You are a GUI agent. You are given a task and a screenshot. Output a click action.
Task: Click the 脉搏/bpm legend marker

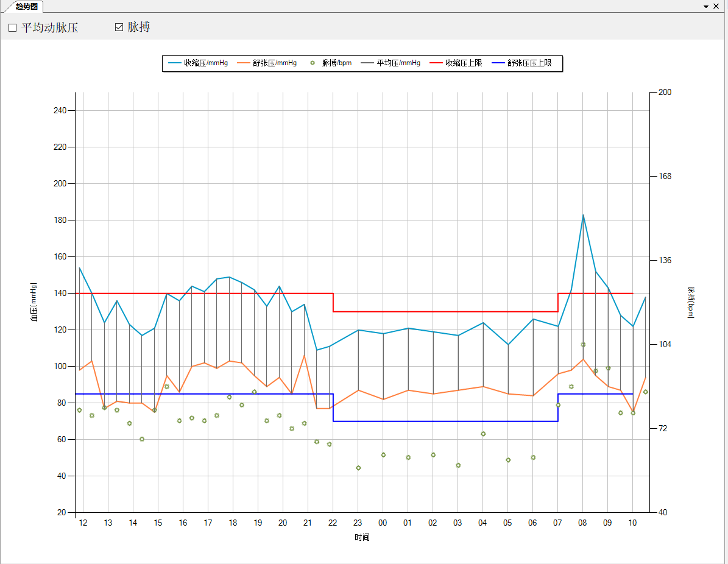pyautogui.click(x=313, y=63)
